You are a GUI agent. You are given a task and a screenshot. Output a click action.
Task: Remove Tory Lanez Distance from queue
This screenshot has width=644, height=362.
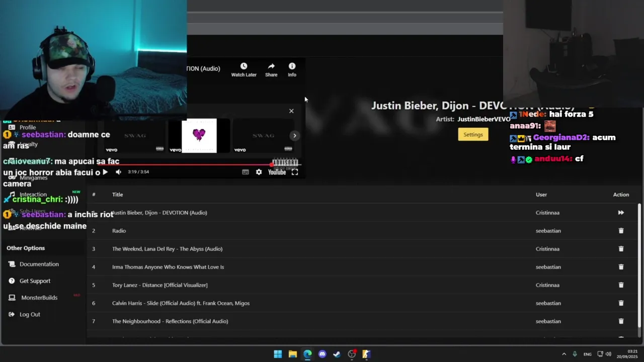tap(621, 285)
